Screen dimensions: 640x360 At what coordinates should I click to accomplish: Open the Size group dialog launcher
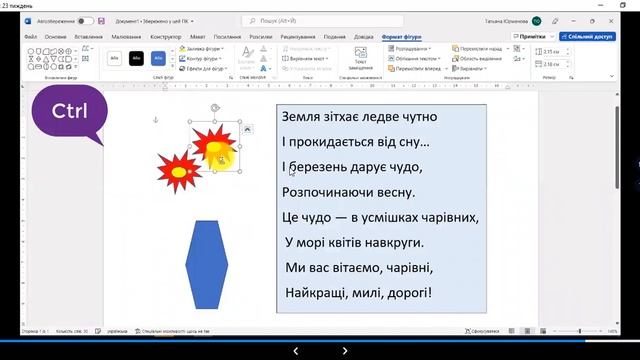tap(571, 78)
